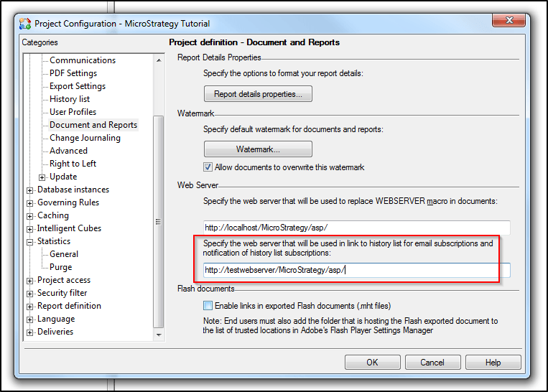This screenshot has height=392, width=548.
Task: Open the Help button
Action: [493, 363]
